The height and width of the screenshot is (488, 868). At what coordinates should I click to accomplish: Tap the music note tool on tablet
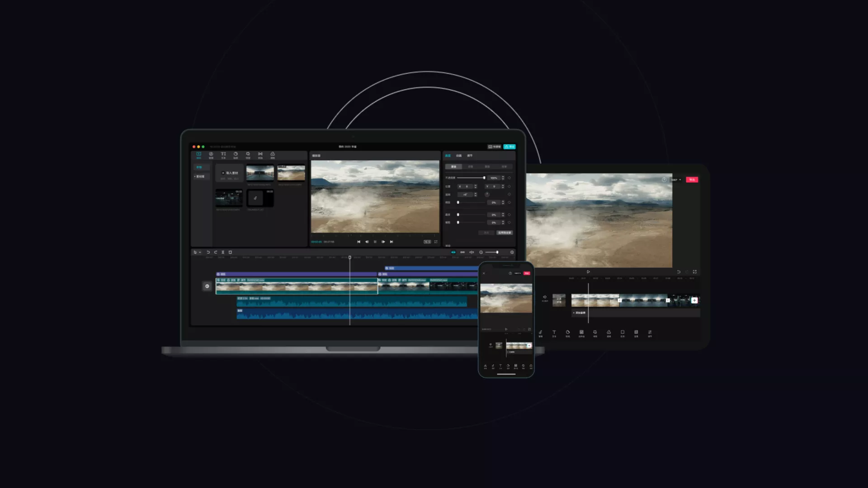[540, 333]
